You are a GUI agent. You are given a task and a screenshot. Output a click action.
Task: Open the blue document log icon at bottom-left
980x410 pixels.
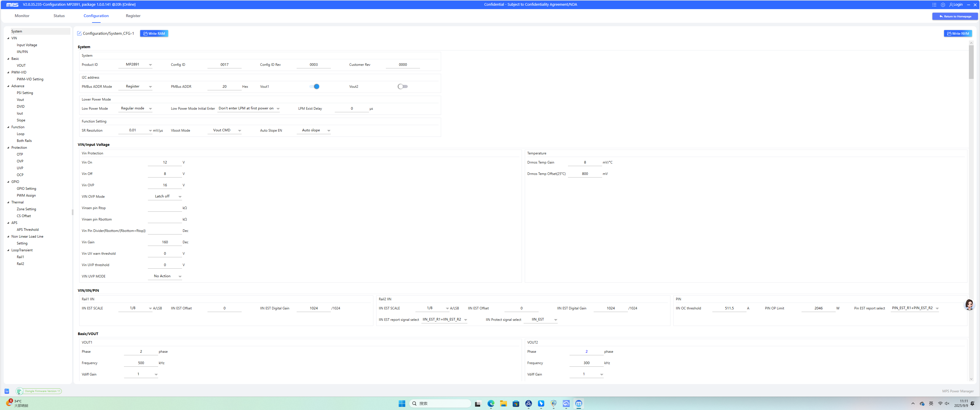point(7,391)
